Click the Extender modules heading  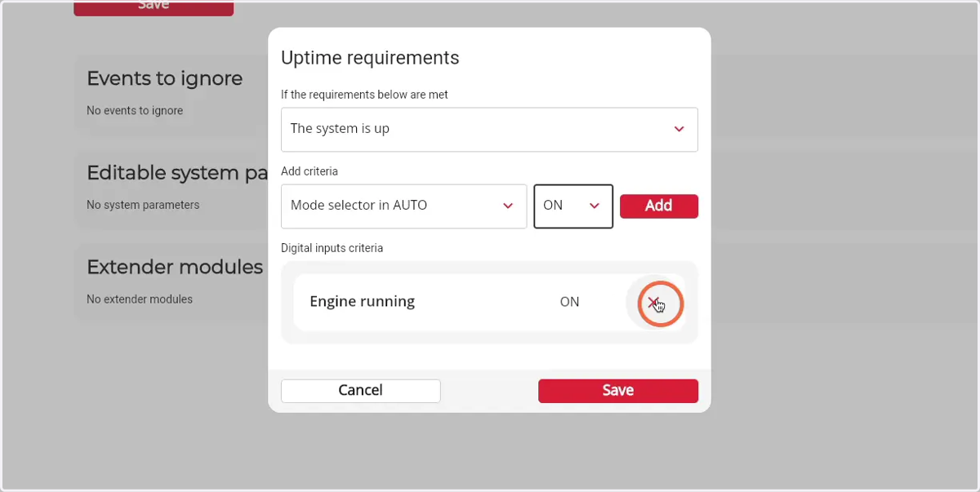pyautogui.click(x=175, y=267)
